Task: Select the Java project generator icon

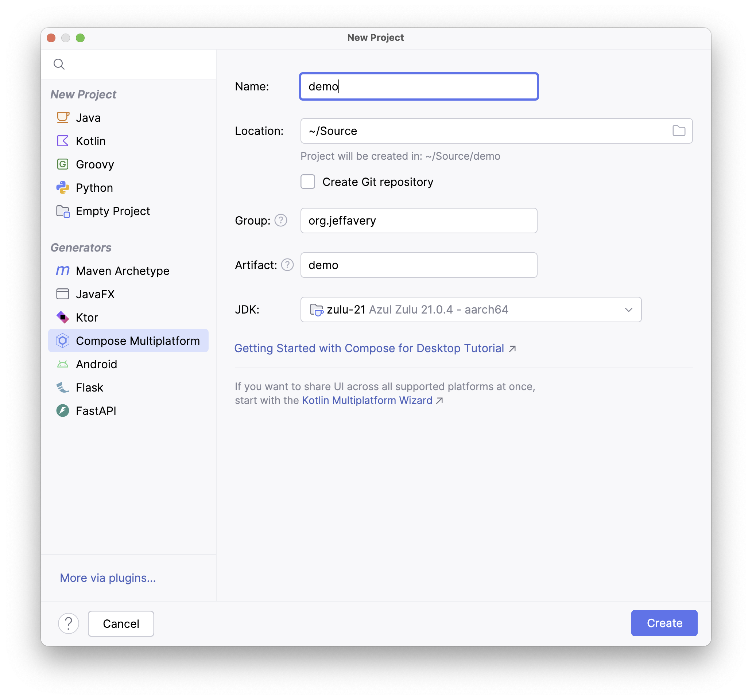Action: point(63,117)
